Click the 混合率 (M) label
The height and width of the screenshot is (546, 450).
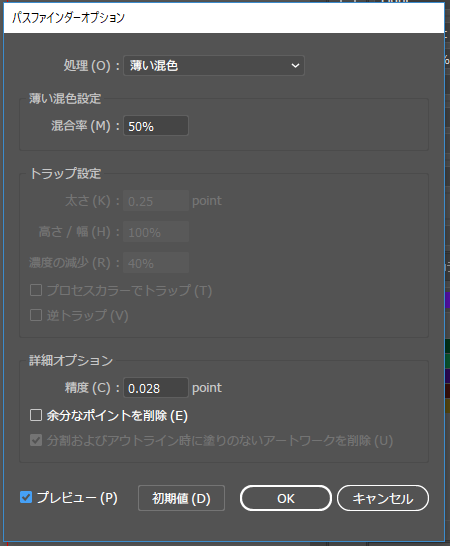click(x=80, y=126)
